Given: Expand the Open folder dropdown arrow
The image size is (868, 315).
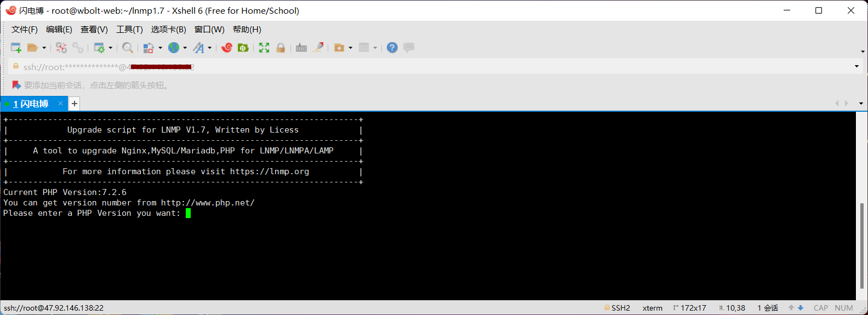Looking at the screenshot, I should (x=44, y=48).
